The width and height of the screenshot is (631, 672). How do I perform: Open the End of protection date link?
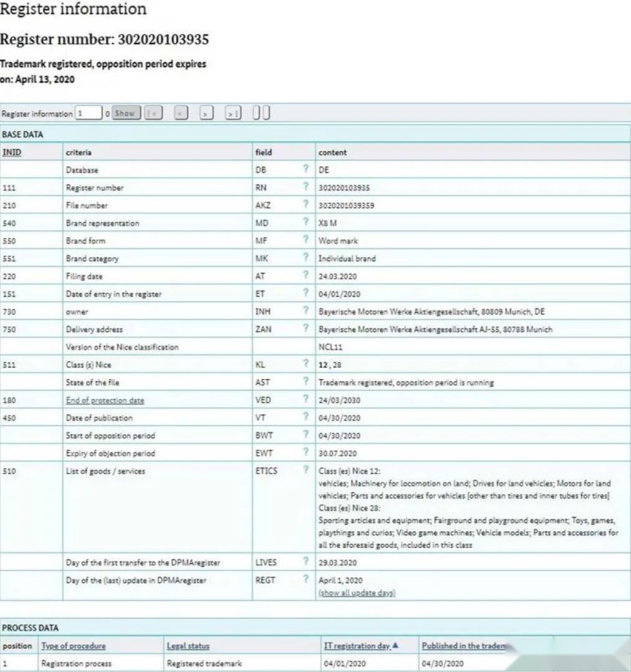coord(105,400)
